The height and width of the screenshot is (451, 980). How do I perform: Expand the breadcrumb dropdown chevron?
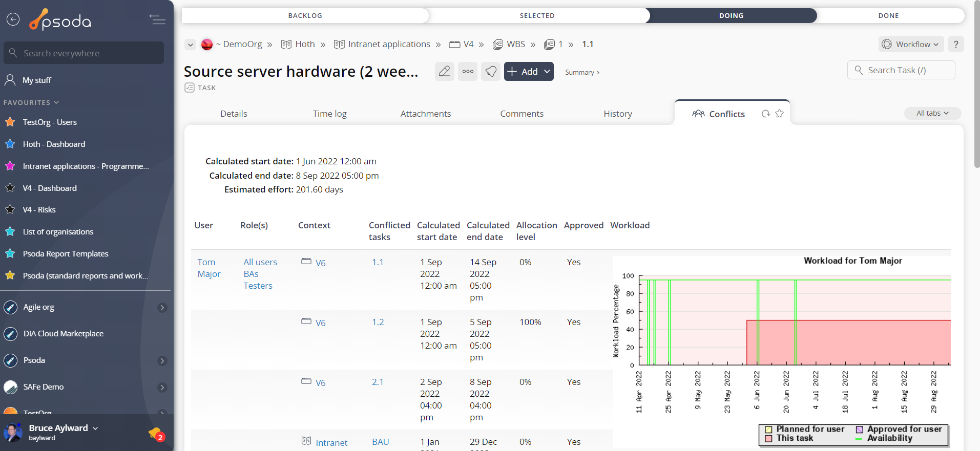coord(191,45)
